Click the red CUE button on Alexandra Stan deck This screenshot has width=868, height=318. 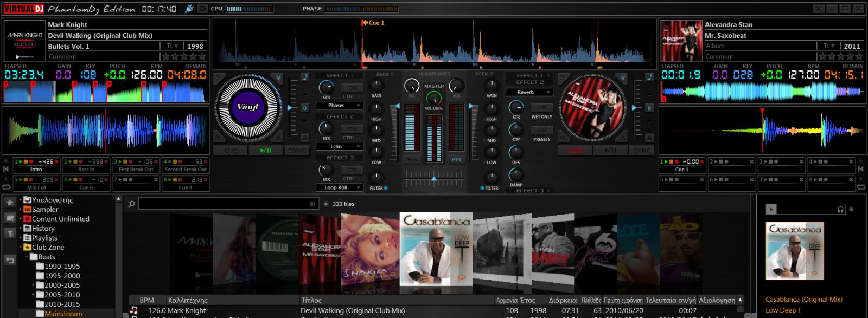pos(575,150)
